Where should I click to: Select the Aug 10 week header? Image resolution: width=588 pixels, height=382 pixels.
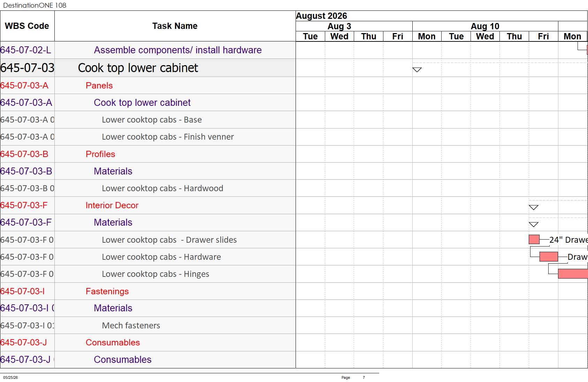coord(485,26)
